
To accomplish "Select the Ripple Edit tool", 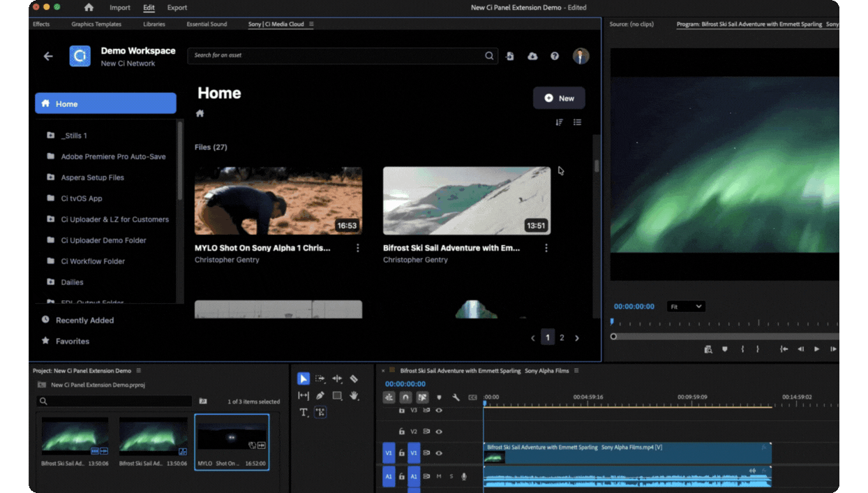I will point(337,378).
